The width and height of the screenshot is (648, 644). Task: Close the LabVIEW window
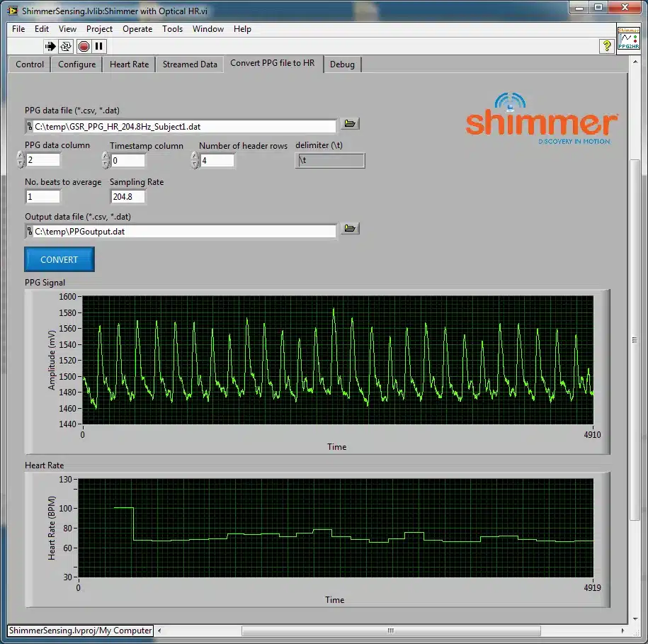point(625,8)
